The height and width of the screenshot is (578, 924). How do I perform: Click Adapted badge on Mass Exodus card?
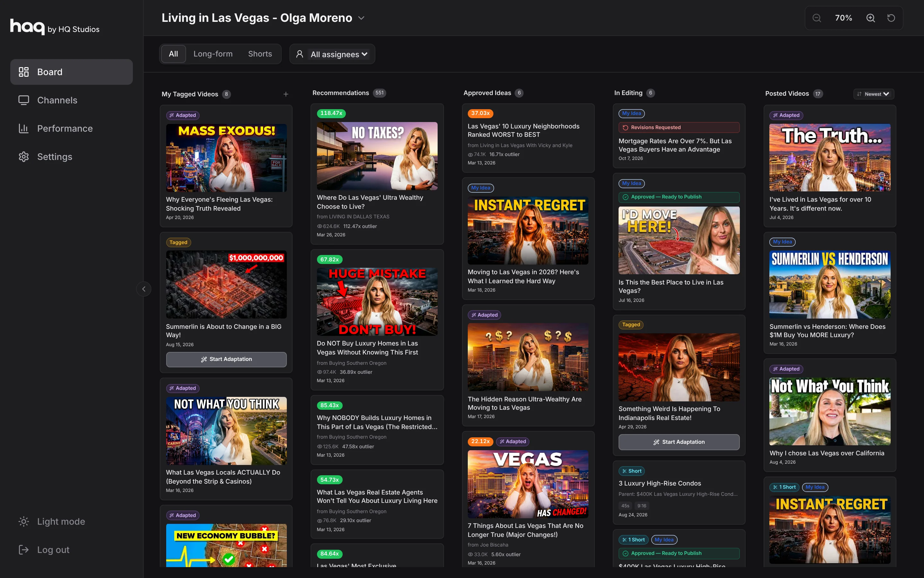point(183,115)
